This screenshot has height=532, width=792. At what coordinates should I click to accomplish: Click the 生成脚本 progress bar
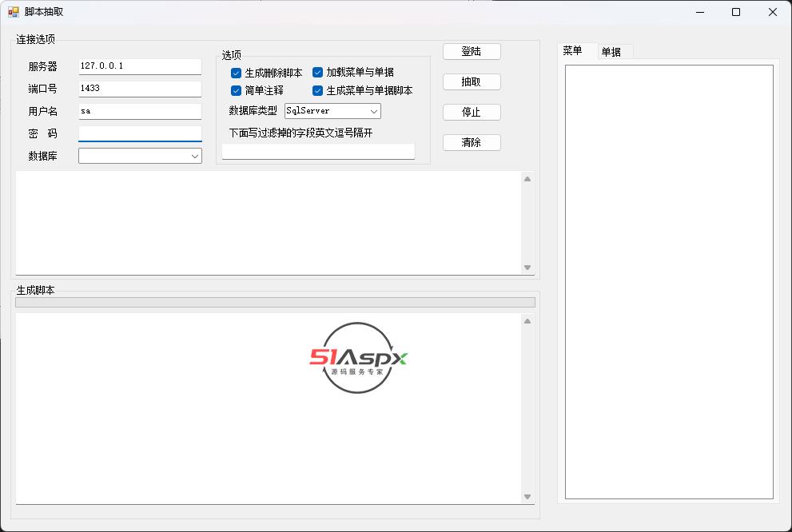click(275, 302)
